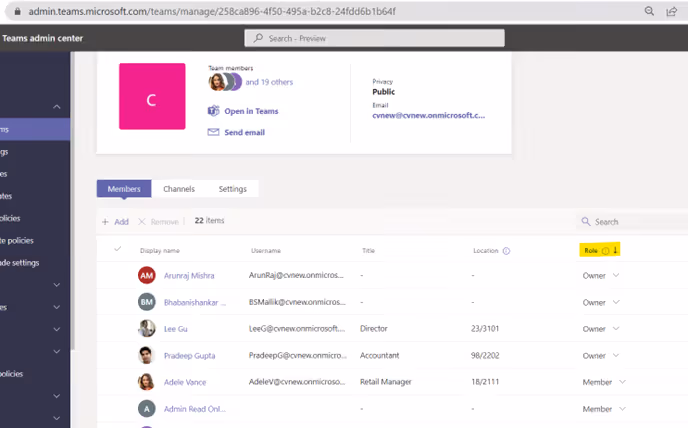
Task: Click the Location info icon
Action: pos(506,251)
